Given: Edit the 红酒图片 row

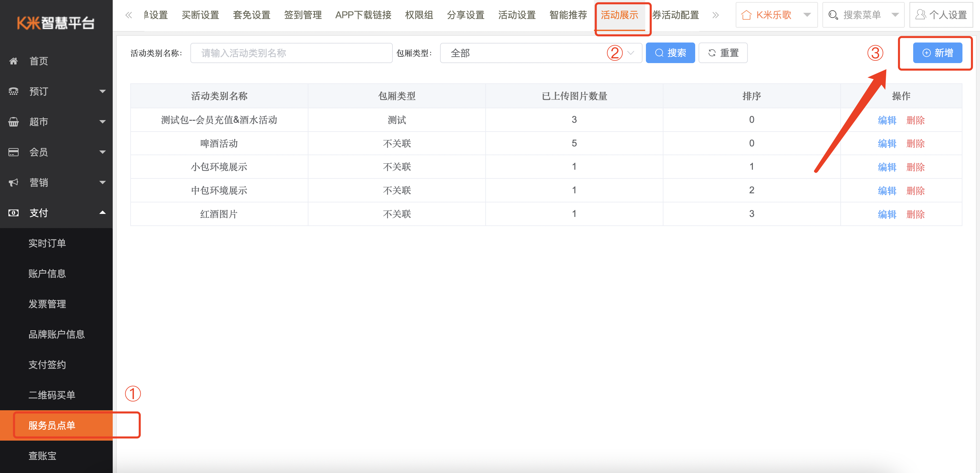Looking at the screenshot, I should [887, 214].
